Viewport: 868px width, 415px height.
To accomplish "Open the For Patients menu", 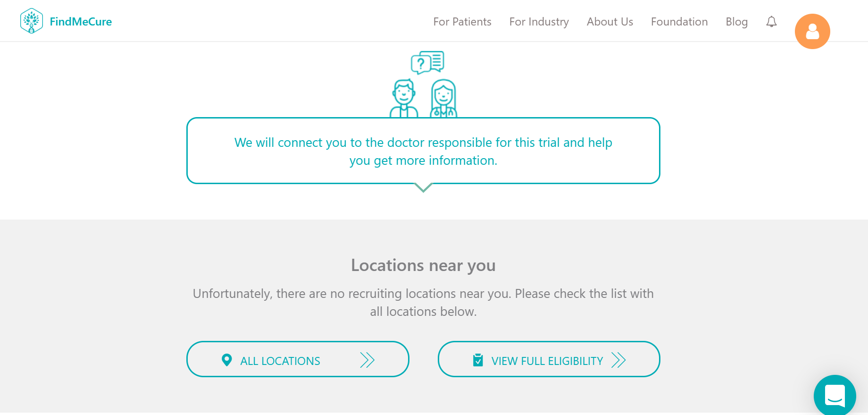I will [462, 22].
